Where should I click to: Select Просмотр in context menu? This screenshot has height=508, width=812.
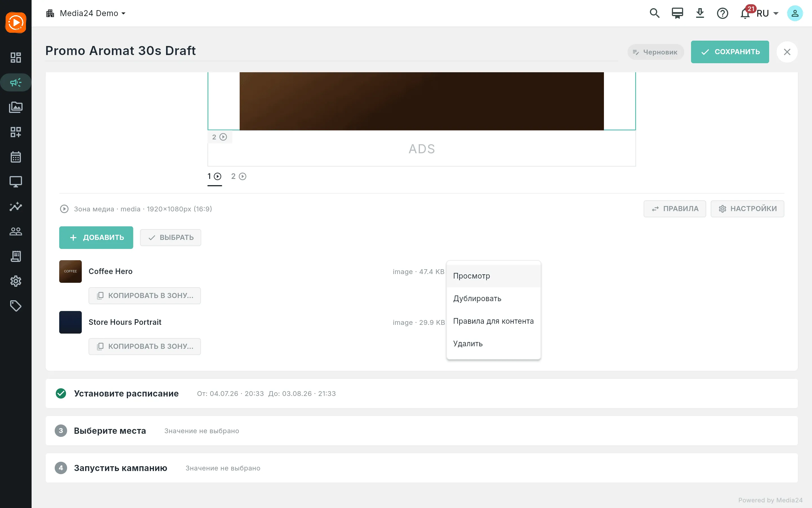click(x=494, y=276)
